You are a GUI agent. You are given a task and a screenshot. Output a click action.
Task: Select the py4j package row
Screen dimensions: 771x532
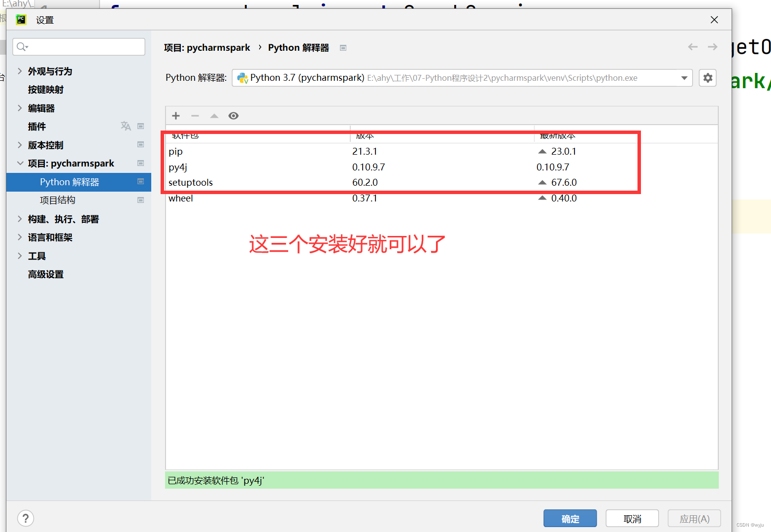click(441, 167)
